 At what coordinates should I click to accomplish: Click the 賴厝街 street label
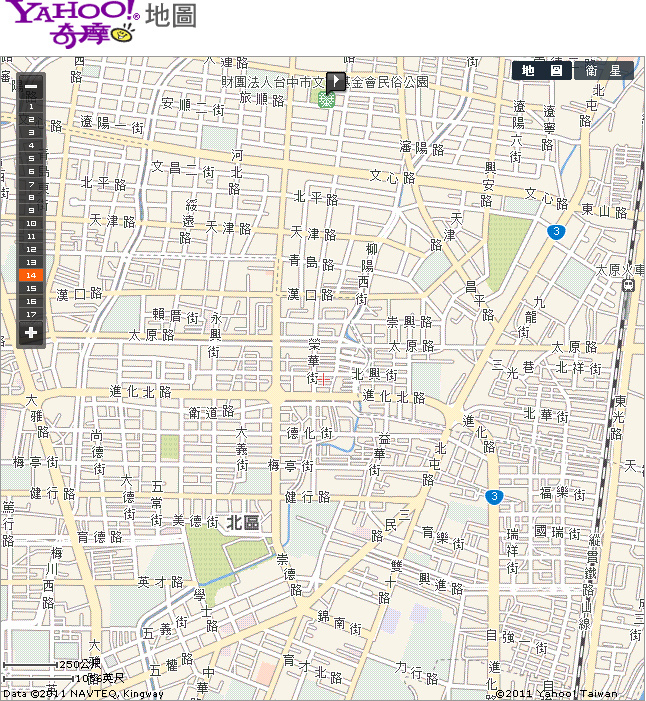point(176,316)
